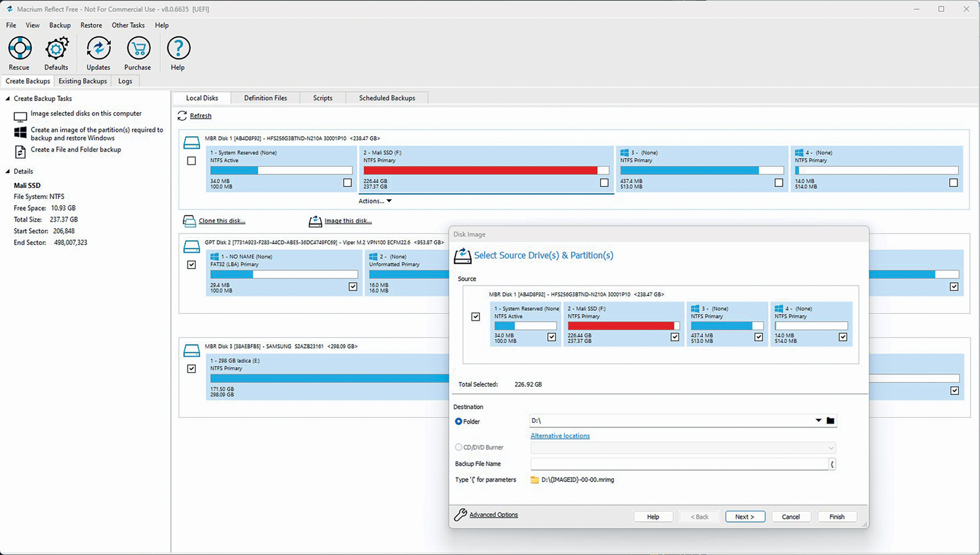Click the Updates refresh icon
The image size is (980, 555).
pos(98,48)
